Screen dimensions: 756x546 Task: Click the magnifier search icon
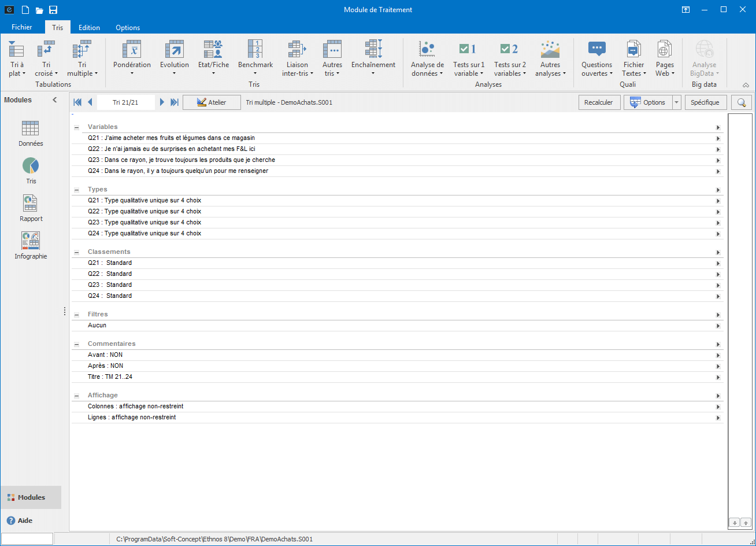[x=740, y=102]
